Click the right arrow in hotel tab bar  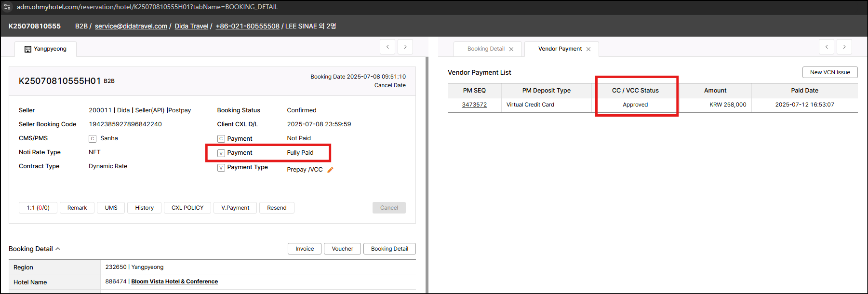[x=405, y=47]
